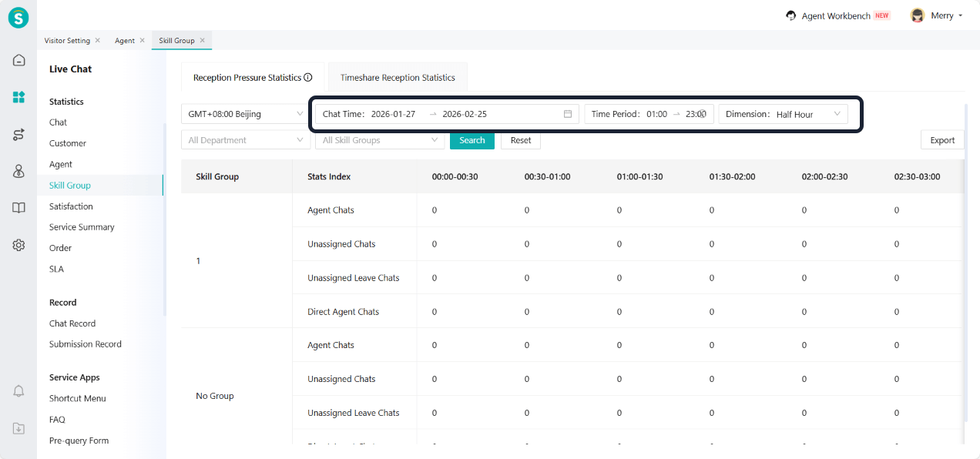Viewport: 980px width, 459px height.
Task: Click the Export button
Action: [x=941, y=140]
